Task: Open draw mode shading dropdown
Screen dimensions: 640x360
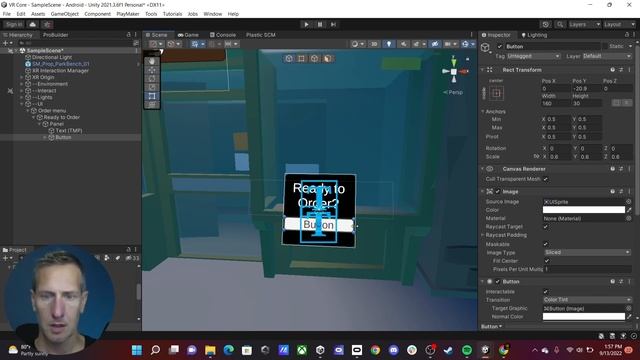Action: coord(357,44)
